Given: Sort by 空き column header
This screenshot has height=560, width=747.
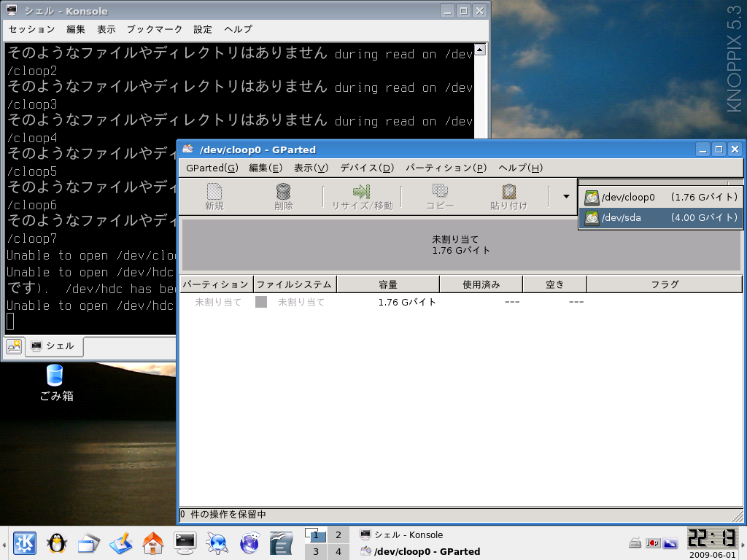Looking at the screenshot, I should pyautogui.click(x=554, y=284).
